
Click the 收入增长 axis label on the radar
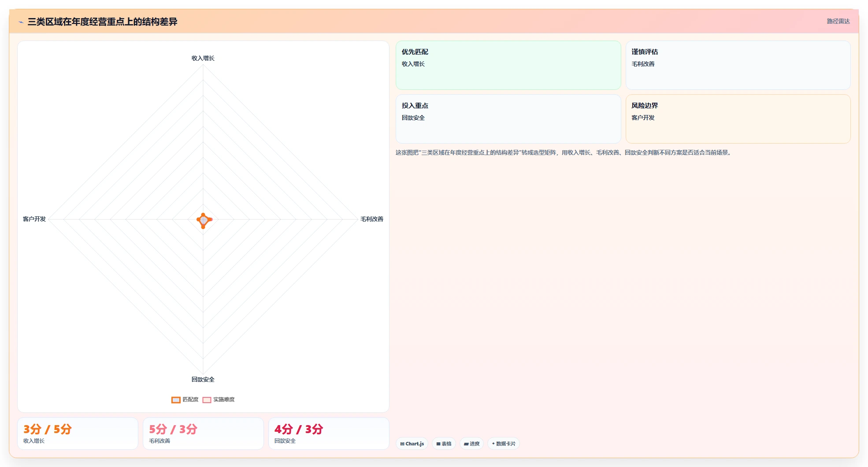(x=203, y=58)
